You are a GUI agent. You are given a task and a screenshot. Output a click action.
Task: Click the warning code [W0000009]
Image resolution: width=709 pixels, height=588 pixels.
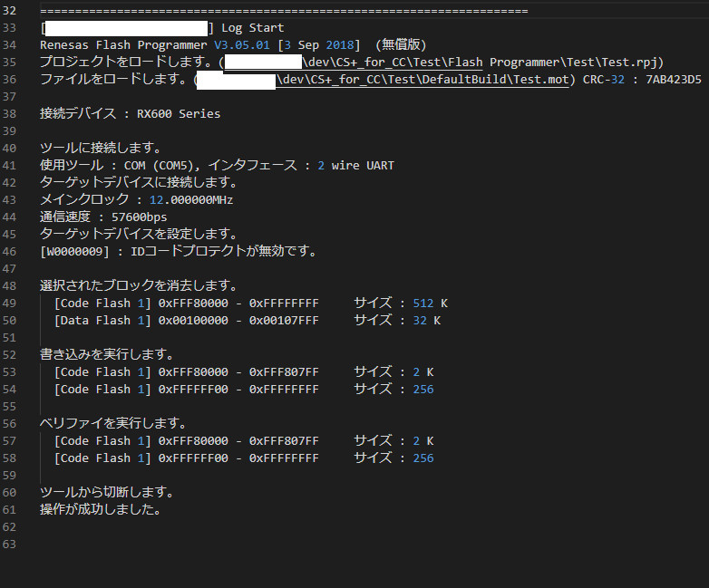point(74,251)
